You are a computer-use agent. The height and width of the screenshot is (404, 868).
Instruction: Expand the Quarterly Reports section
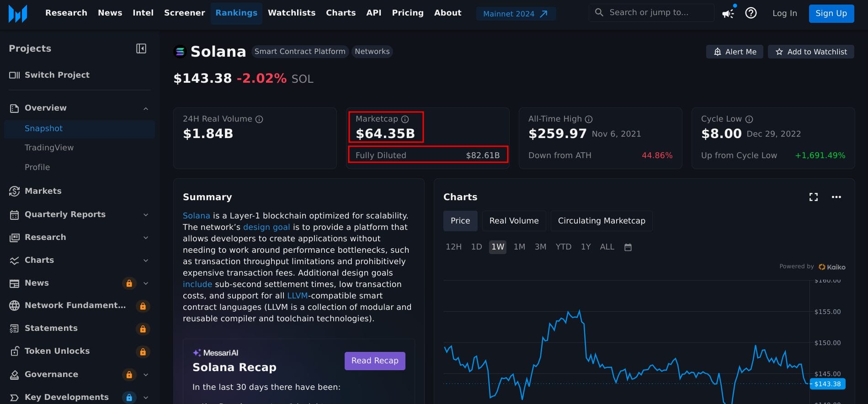(x=146, y=215)
